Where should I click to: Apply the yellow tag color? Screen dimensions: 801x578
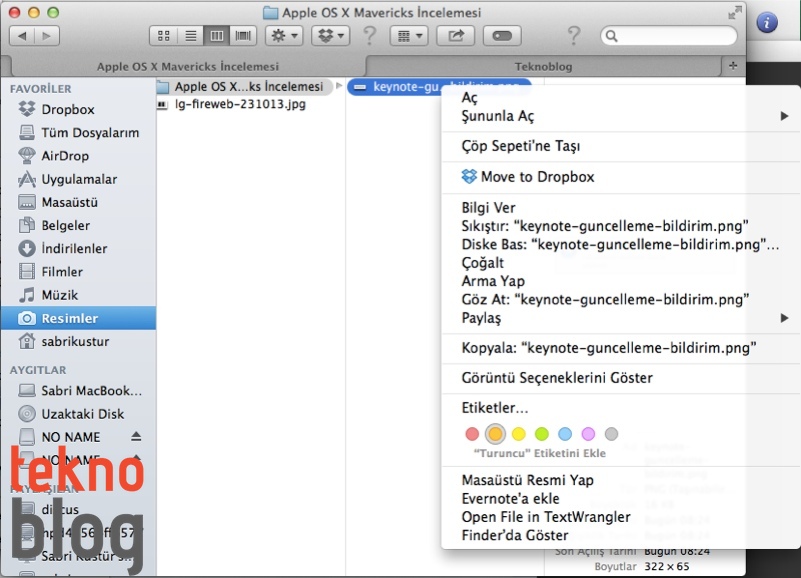point(519,434)
